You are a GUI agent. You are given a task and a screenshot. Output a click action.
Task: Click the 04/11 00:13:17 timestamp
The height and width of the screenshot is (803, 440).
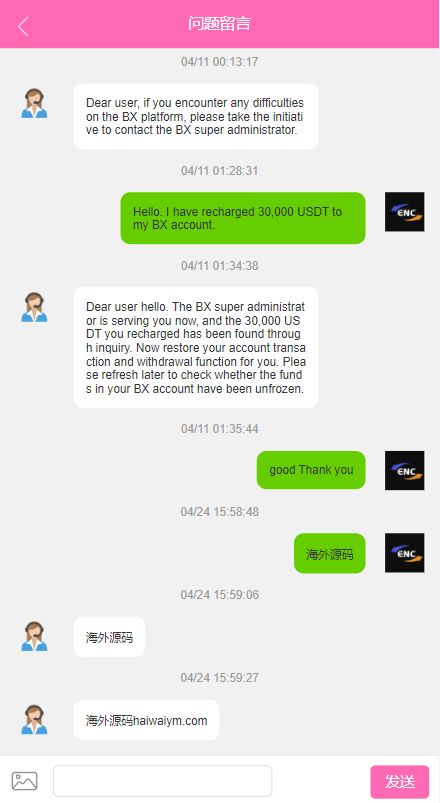coord(219,62)
